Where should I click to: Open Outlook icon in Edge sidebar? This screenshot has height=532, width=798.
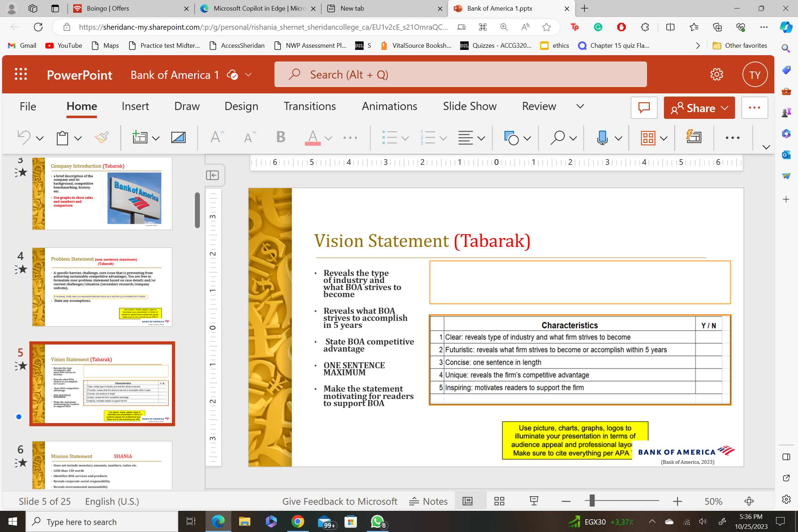pyautogui.click(x=786, y=155)
